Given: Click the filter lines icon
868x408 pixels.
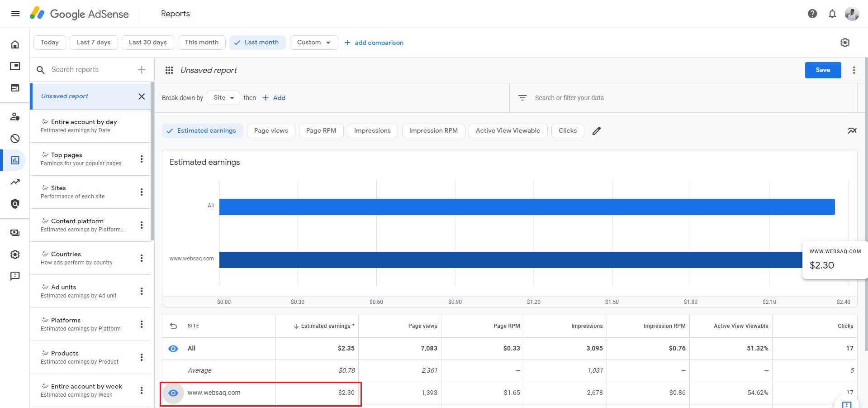Looking at the screenshot, I should [x=522, y=98].
